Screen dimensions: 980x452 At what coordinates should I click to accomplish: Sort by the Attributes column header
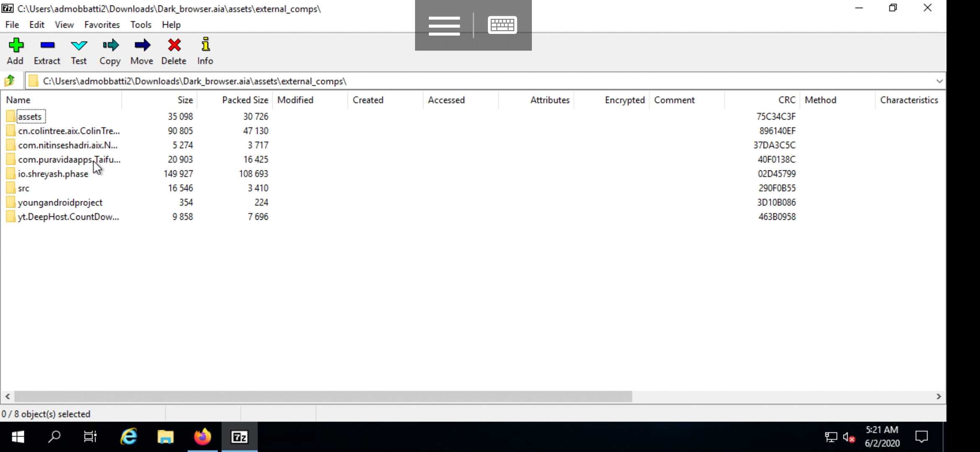tap(536, 100)
